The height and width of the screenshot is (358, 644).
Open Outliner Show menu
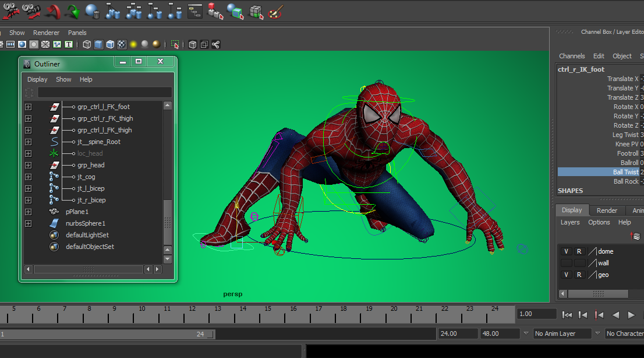(x=63, y=79)
